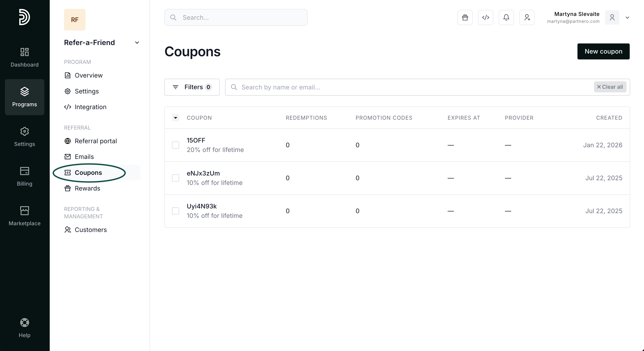Open the code integration icon in header
Image resolution: width=644 pixels, height=351 pixels.
485,17
